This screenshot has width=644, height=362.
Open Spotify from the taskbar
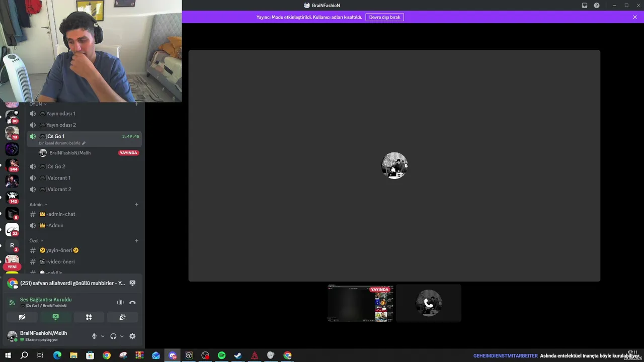tap(222, 355)
